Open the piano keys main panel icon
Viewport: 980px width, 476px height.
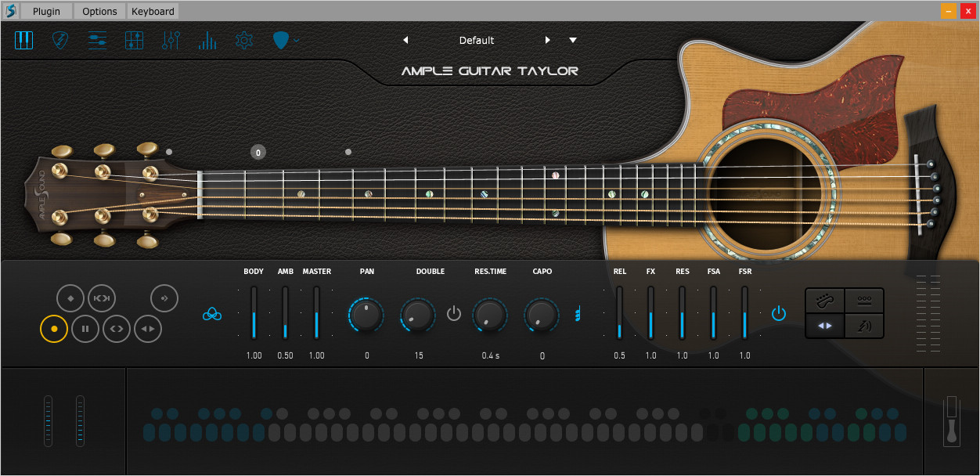click(24, 41)
